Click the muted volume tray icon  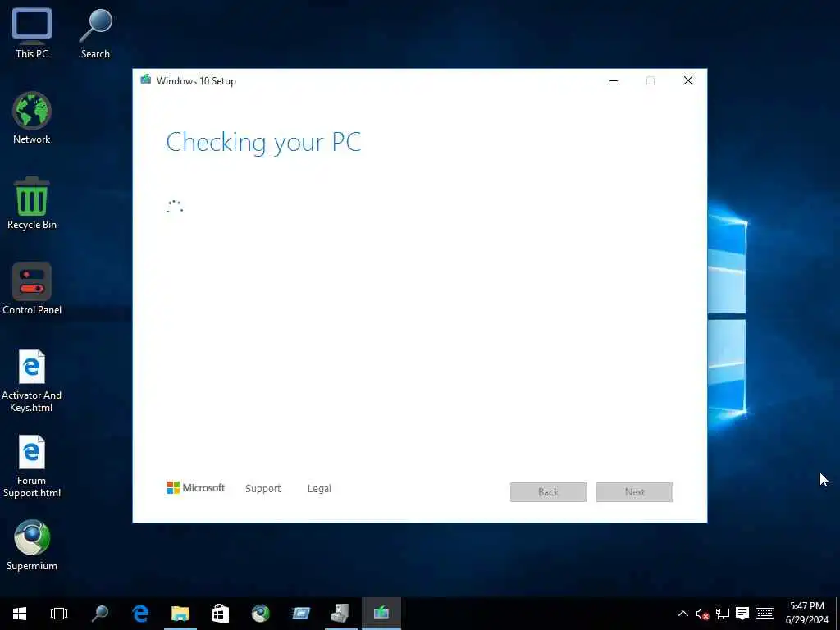tap(702, 614)
